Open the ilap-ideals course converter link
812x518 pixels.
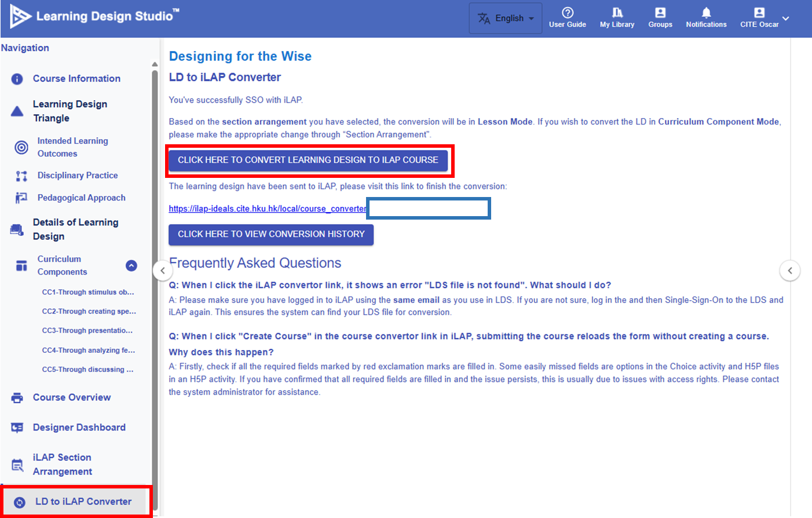267,209
